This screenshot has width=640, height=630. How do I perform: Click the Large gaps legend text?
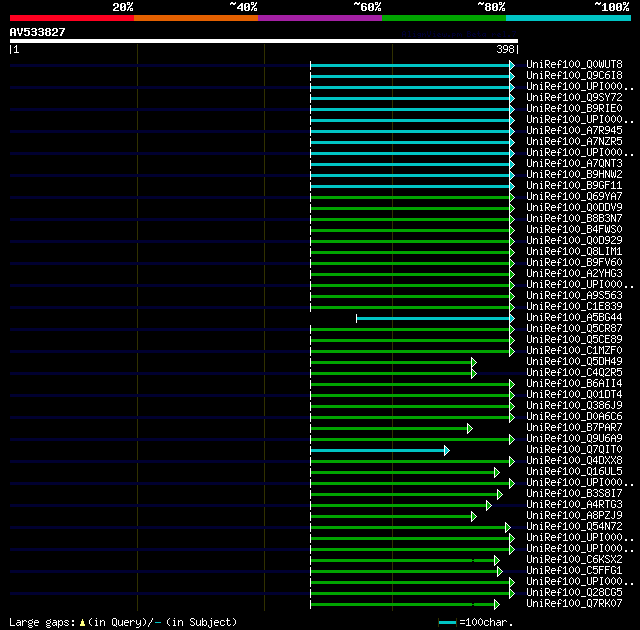point(123,622)
